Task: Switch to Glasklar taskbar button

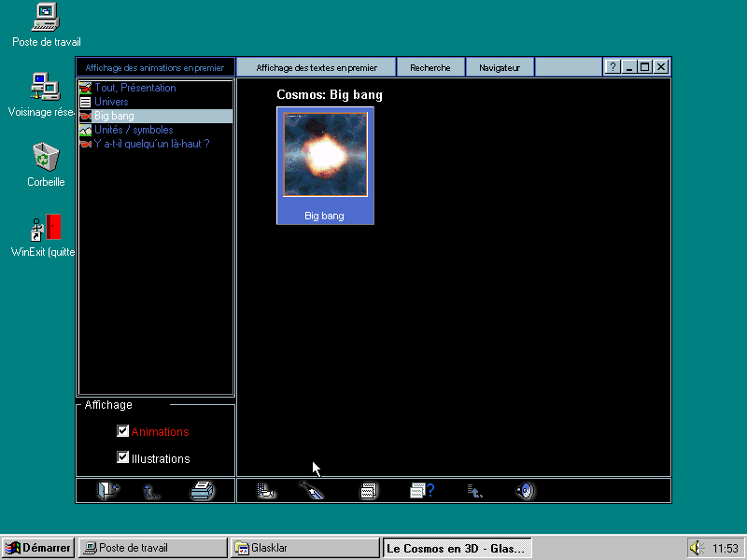Action: [x=305, y=548]
